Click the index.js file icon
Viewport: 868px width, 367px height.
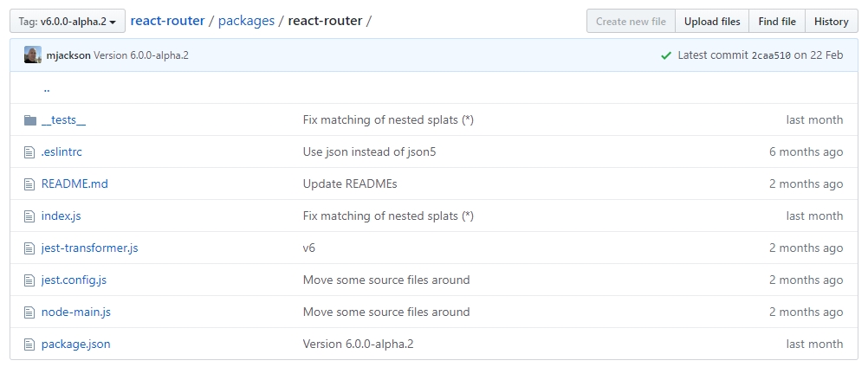(29, 216)
